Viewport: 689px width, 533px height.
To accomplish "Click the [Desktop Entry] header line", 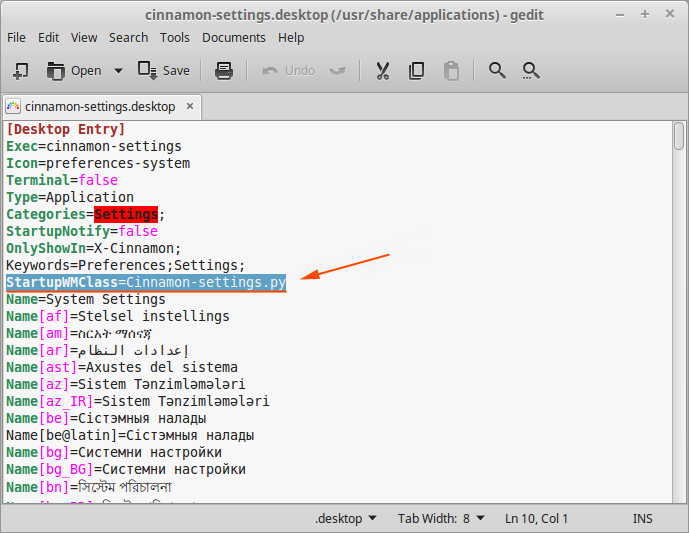I will coord(66,130).
